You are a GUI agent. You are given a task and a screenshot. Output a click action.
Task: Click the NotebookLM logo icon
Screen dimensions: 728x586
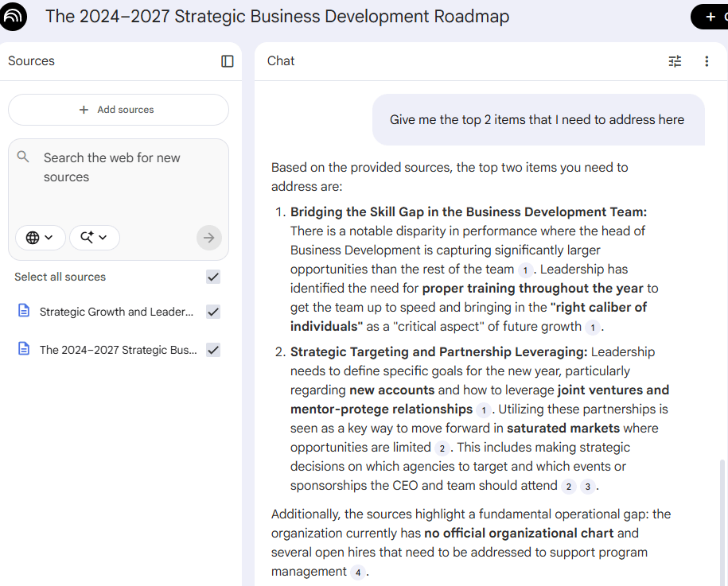click(14, 17)
